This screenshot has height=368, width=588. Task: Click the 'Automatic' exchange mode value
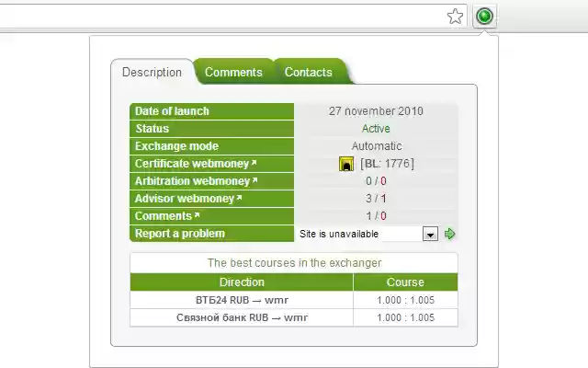point(377,146)
